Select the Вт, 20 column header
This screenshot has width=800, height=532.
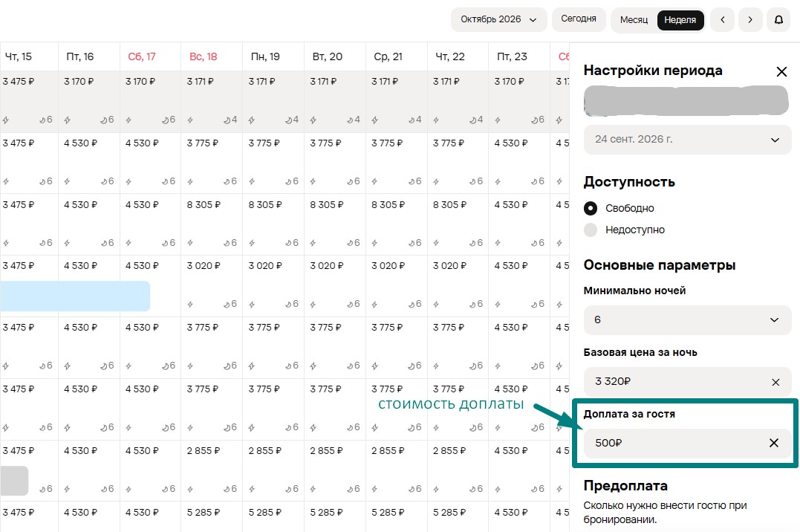328,56
